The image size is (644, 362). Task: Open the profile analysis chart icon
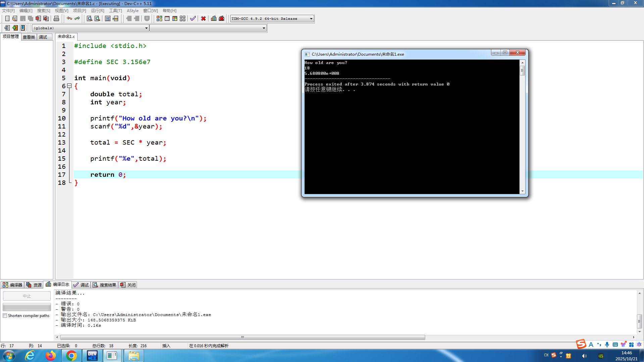pyautogui.click(x=214, y=18)
